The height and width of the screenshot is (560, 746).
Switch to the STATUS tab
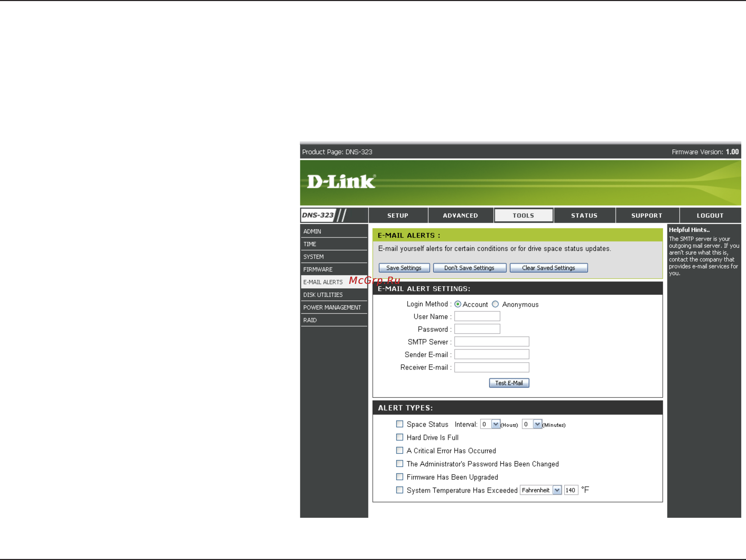[x=584, y=216]
